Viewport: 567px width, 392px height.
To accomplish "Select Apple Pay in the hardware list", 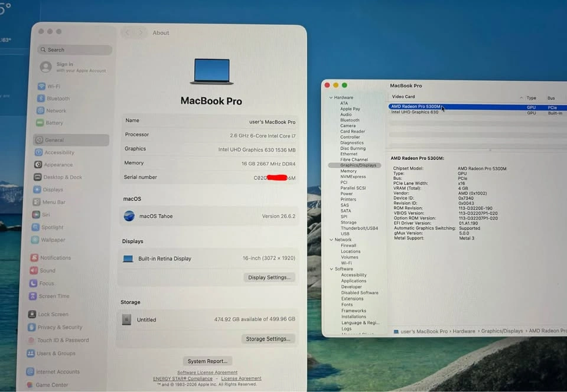I will [x=350, y=109].
